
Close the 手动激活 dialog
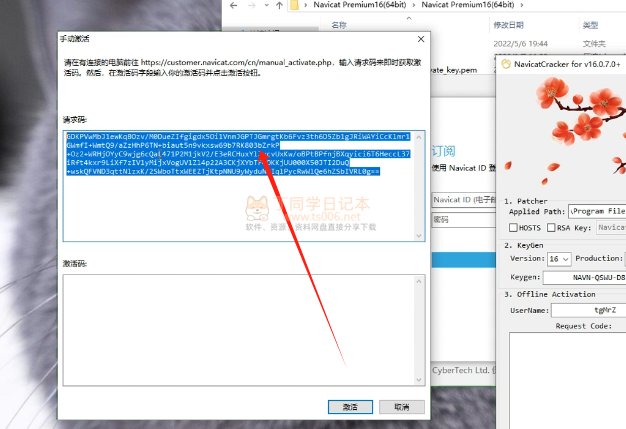(x=421, y=39)
